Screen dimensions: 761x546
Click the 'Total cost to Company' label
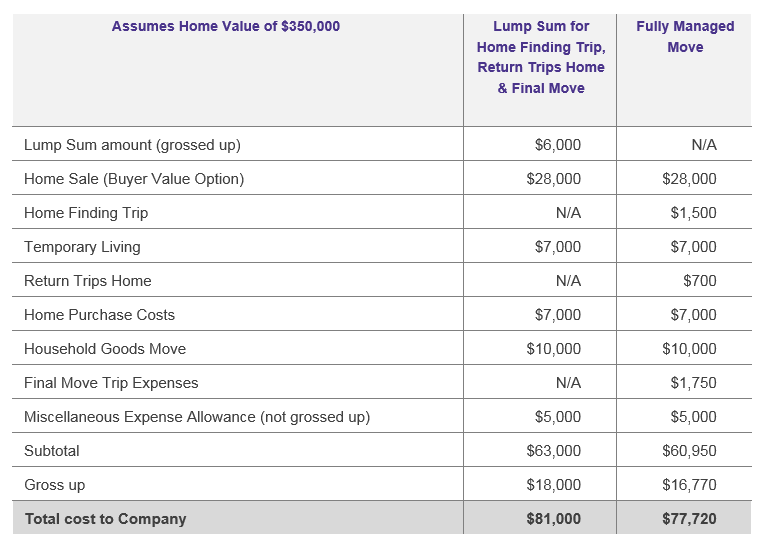tap(105, 519)
